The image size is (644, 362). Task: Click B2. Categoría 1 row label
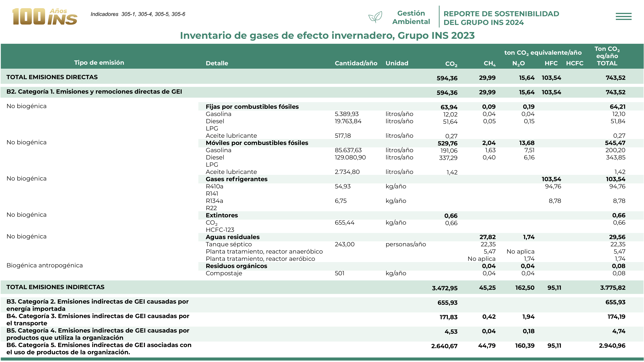coord(94,92)
